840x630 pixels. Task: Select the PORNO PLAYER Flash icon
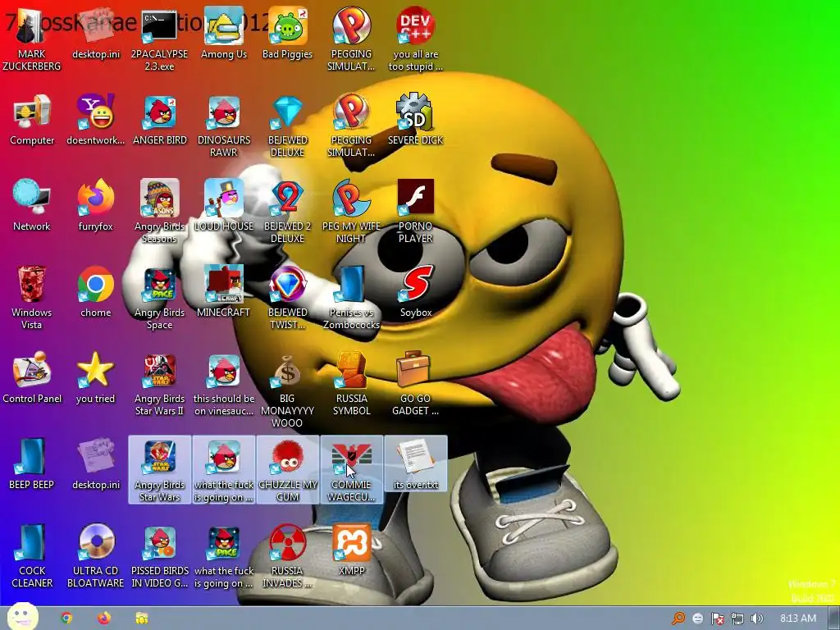415,212
